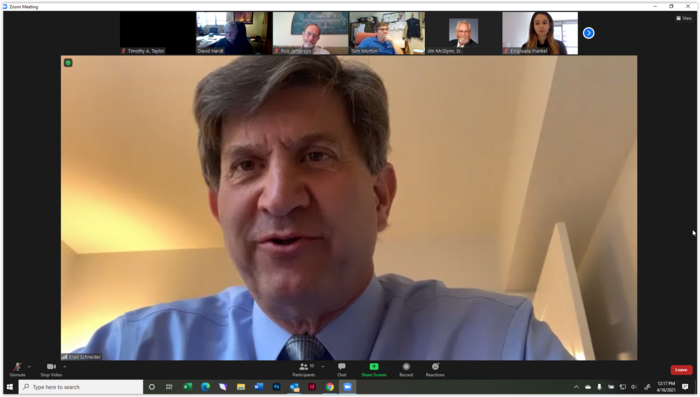This screenshot has height=397, width=700.
Task: Expand arrow next to Participants
Action: 323,367
